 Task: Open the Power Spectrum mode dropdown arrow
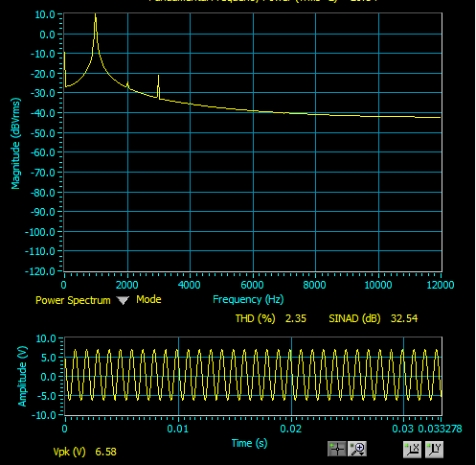pos(123,300)
